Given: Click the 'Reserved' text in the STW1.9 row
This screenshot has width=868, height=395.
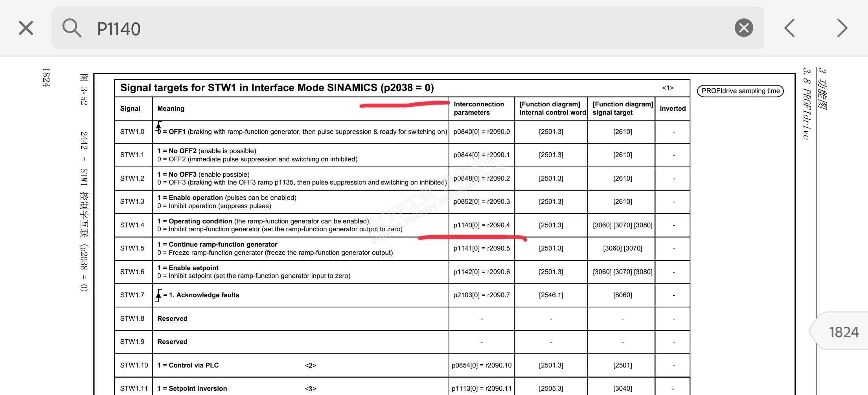Looking at the screenshot, I should tap(172, 342).
